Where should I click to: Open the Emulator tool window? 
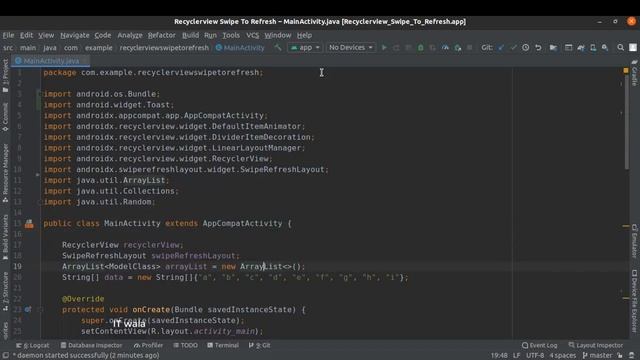coord(634,241)
